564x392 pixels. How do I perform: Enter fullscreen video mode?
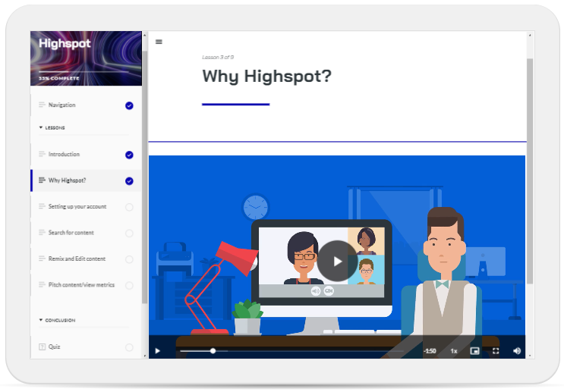click(496, 351)
